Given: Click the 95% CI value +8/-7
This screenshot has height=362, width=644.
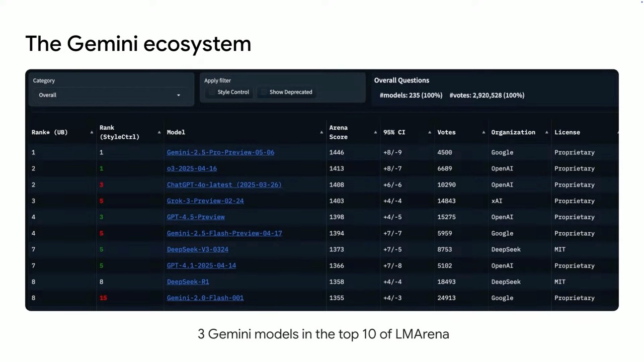Looking at the screenshot, I should (392, 168).
